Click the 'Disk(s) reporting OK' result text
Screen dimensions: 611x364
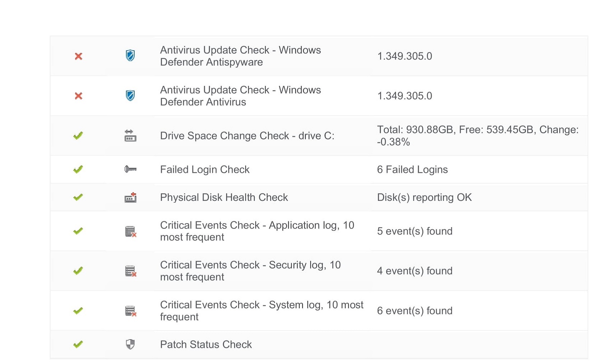pyautogui.click(x=424, y=197)
